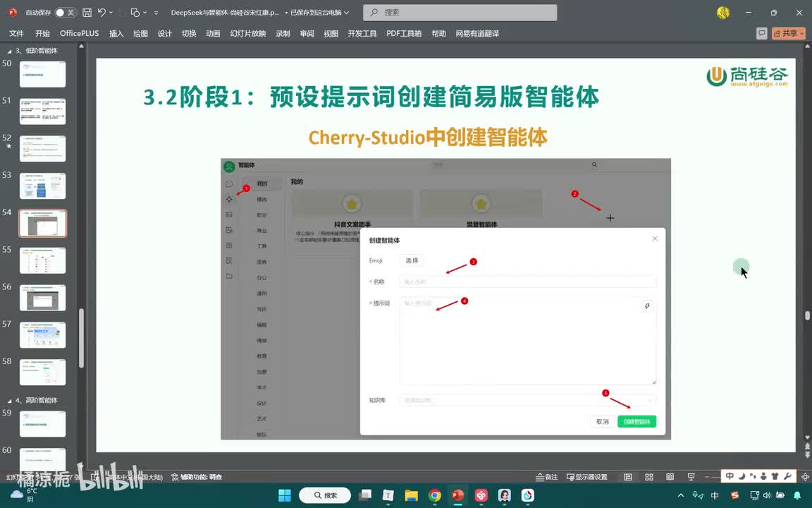The width and height of the screenshot is (812, 508).
Task: Switch to the 视图 tab
Action: (x=331, y=33)
